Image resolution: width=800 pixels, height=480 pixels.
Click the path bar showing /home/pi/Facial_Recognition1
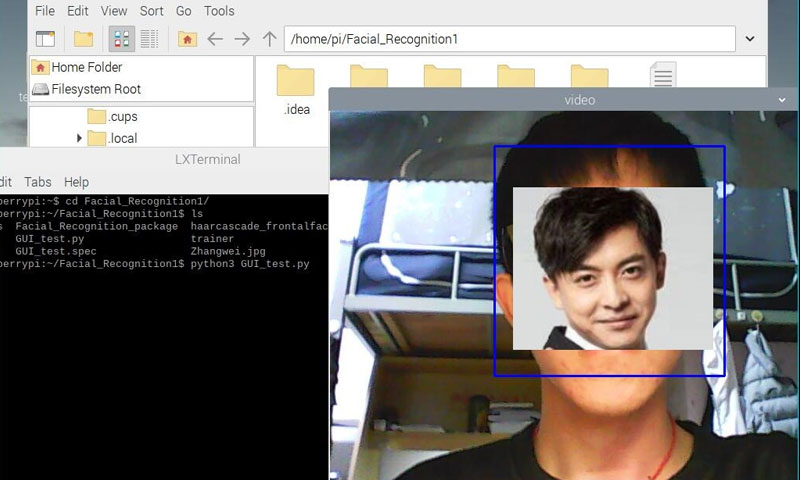pyautogui.click(x=510, y=39)
